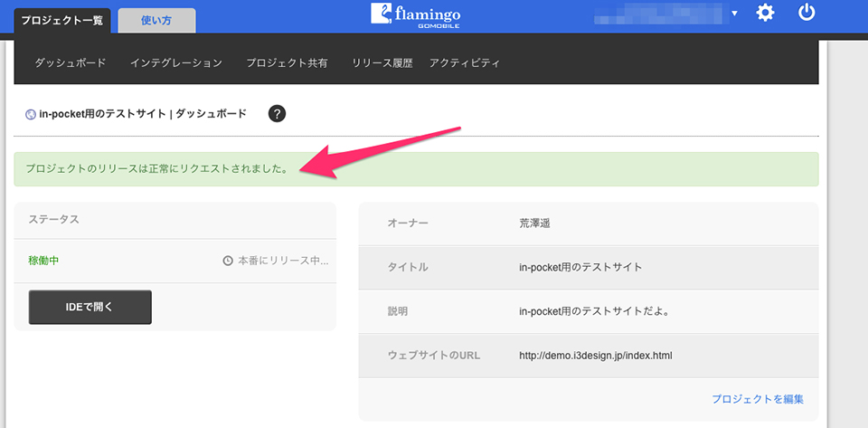Open インテグレーション menu item
This screenshot has height=428, width=868.
coord(176,63)
